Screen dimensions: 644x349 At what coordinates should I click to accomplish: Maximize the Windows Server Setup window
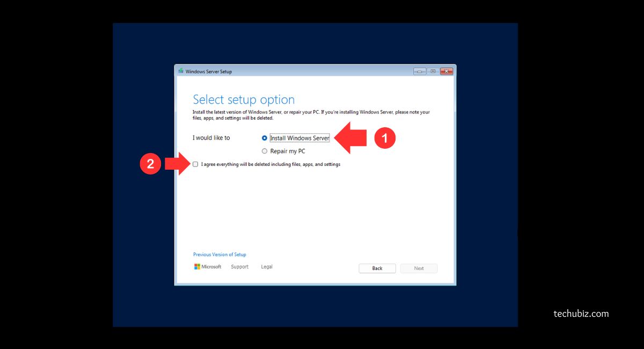433,71
